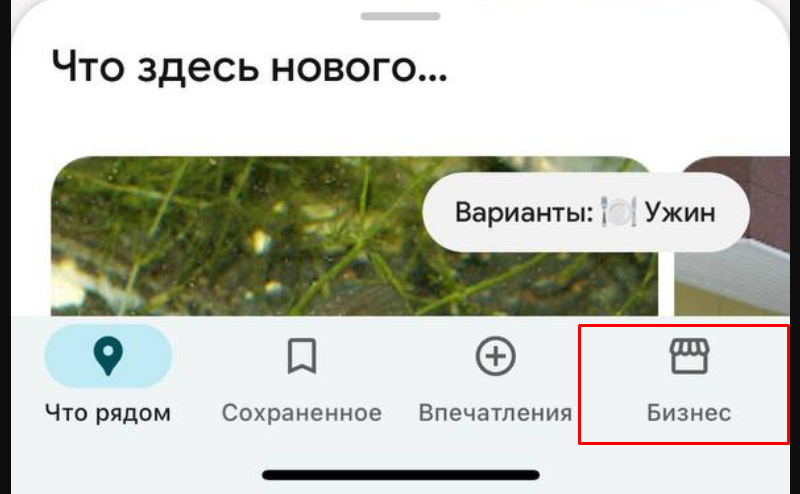The image size is (800, 494).
Task: Tap the storefront Бизнес icon
Action: tap(689, 356)
